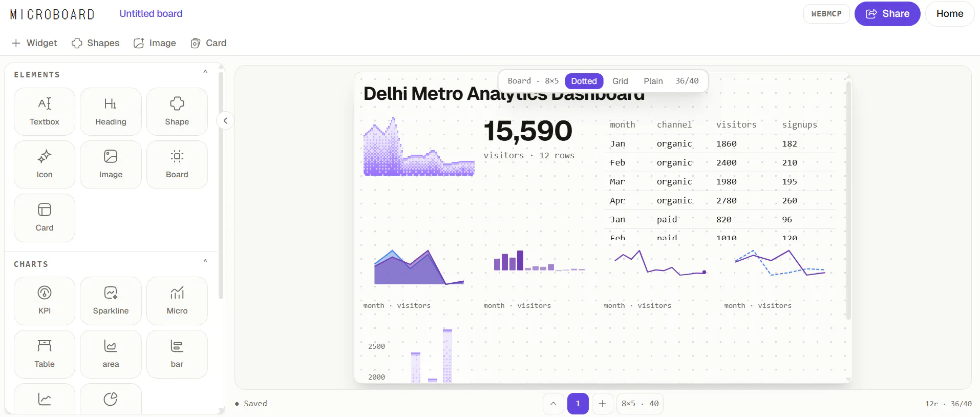Viewport: 980px width, 417px height.
Task: Add a Textbox element
Action: 45,112
